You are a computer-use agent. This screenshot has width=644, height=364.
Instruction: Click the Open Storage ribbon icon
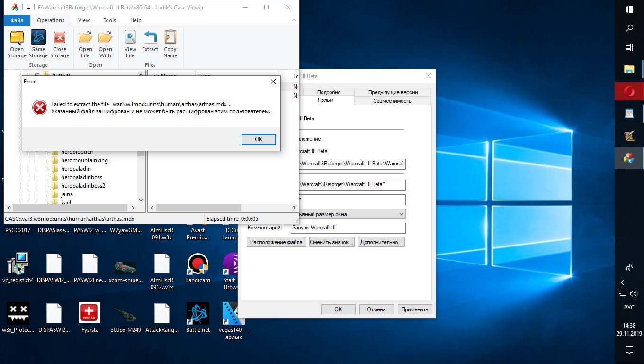tap(17, 44)
